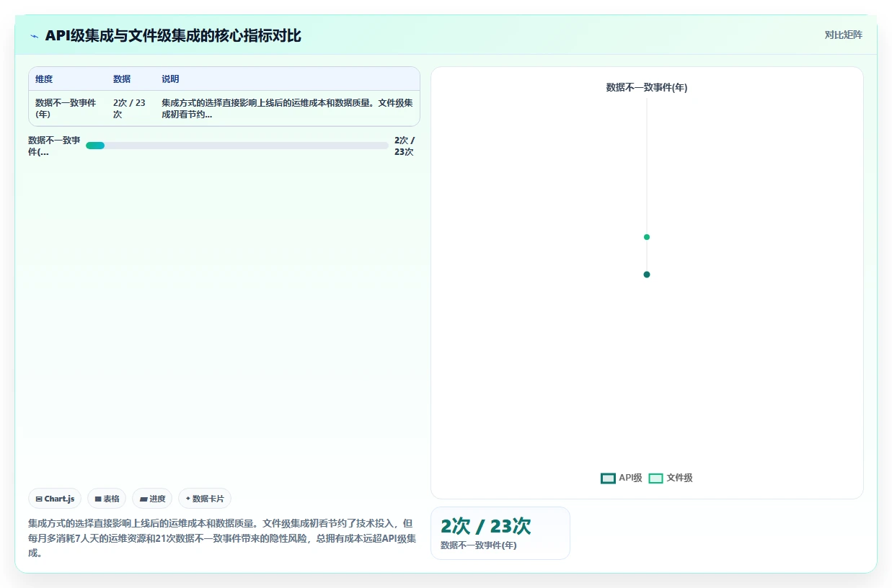Click the teal progress bar fill
Image resolution: width=892 pixels, height=588 pixels.
click(95, 146)
